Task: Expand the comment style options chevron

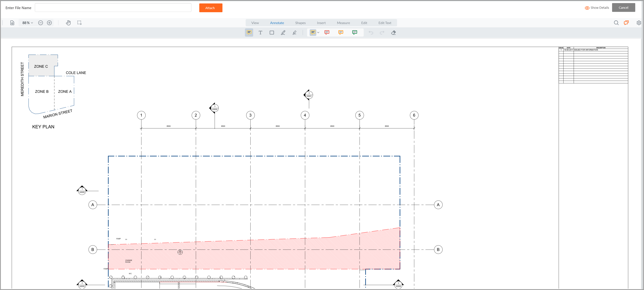Action: coord(318,32)
